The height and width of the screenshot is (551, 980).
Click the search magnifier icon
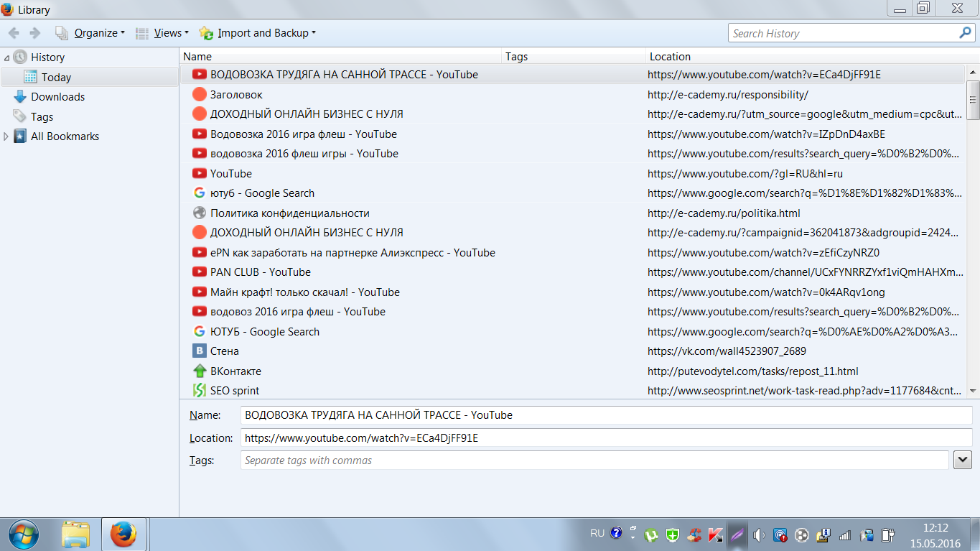pyautogui.click(x=965, y=33)
